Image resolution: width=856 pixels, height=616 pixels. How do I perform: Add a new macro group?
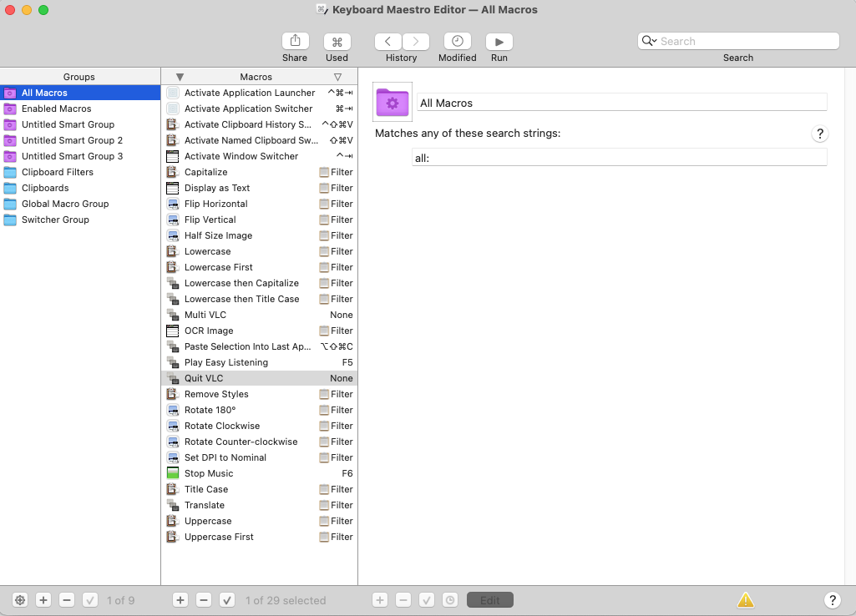43,599
